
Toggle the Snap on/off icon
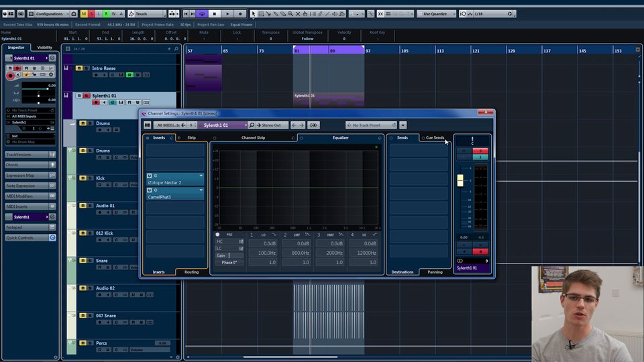380,13
